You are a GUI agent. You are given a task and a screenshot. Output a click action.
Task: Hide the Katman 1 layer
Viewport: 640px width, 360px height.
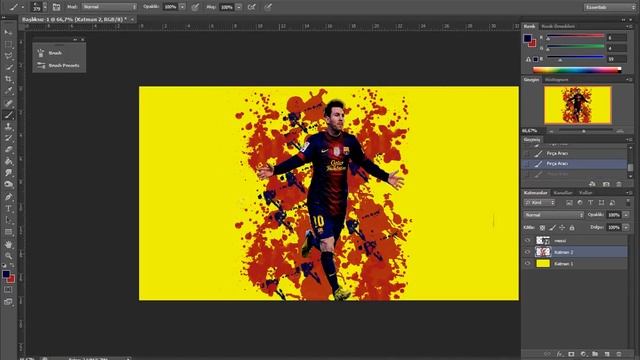[527, 264]
